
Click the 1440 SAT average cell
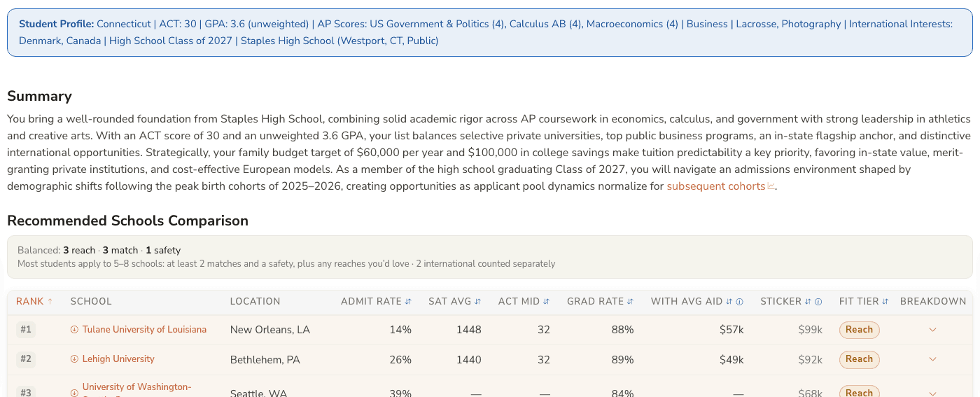point(469,360)
